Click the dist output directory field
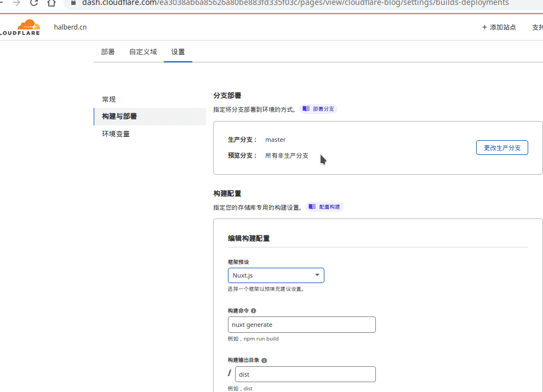 click(305, 374)
